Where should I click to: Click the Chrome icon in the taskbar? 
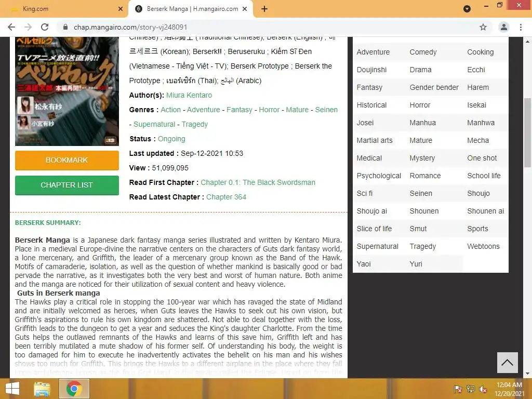74,389
